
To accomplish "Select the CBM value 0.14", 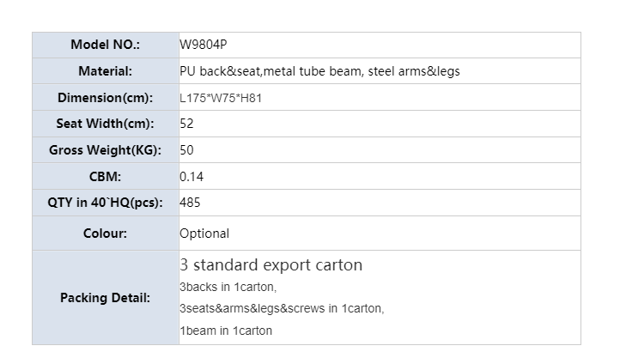I will click(191, 177).
